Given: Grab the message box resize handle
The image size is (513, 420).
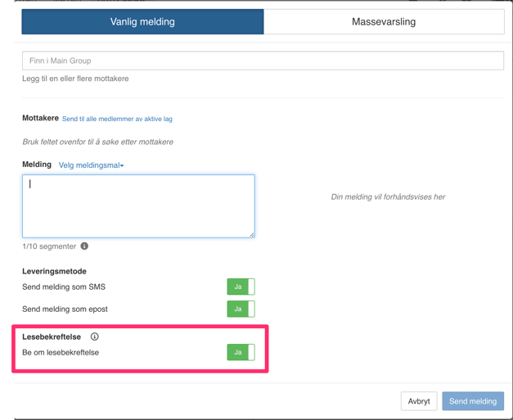Looking at the screenshot, I should pyautogui.click(x=251, y=234).
